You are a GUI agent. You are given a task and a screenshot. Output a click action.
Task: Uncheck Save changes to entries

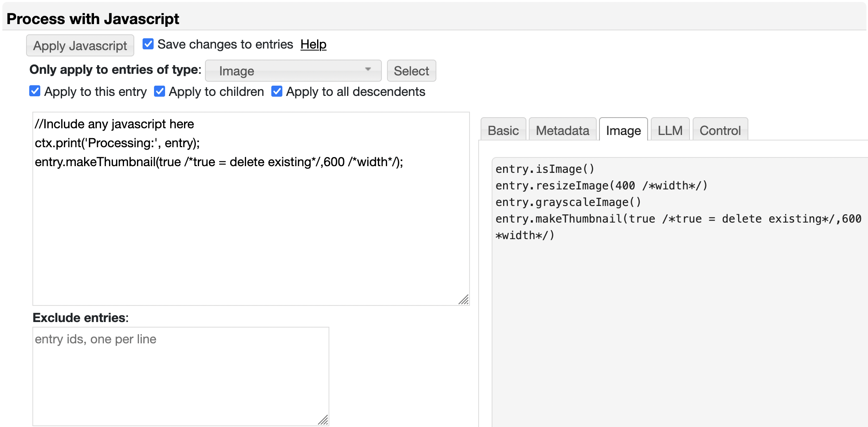pyautogui.click(x=148, y=44)
